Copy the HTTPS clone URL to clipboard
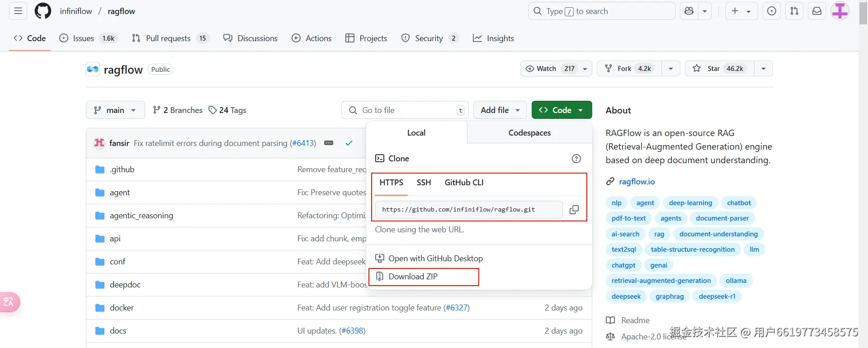Screen dimensions: 868x348 click(574, 210)
